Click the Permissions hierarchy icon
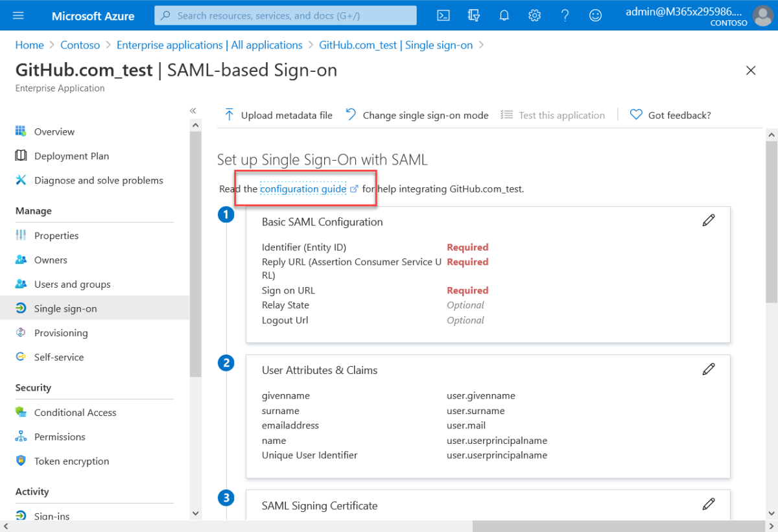The image size is (778, 532). (x=21, y=437)
